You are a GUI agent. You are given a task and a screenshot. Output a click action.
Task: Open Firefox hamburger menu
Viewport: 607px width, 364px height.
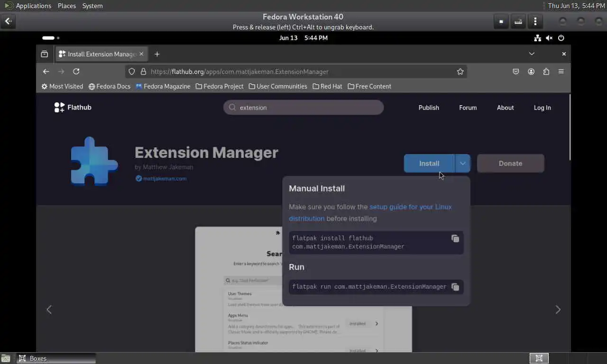pos(561,72)
